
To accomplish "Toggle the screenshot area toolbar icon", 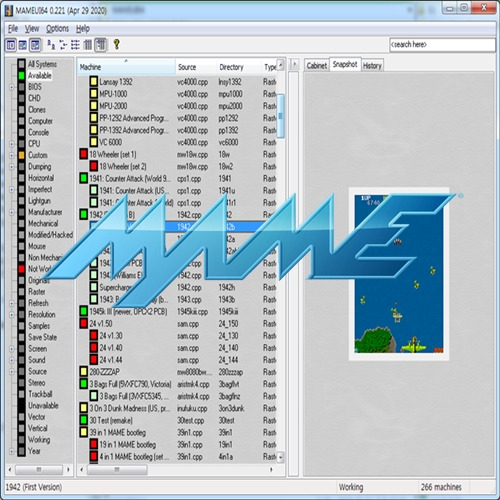I will point(23,45).
